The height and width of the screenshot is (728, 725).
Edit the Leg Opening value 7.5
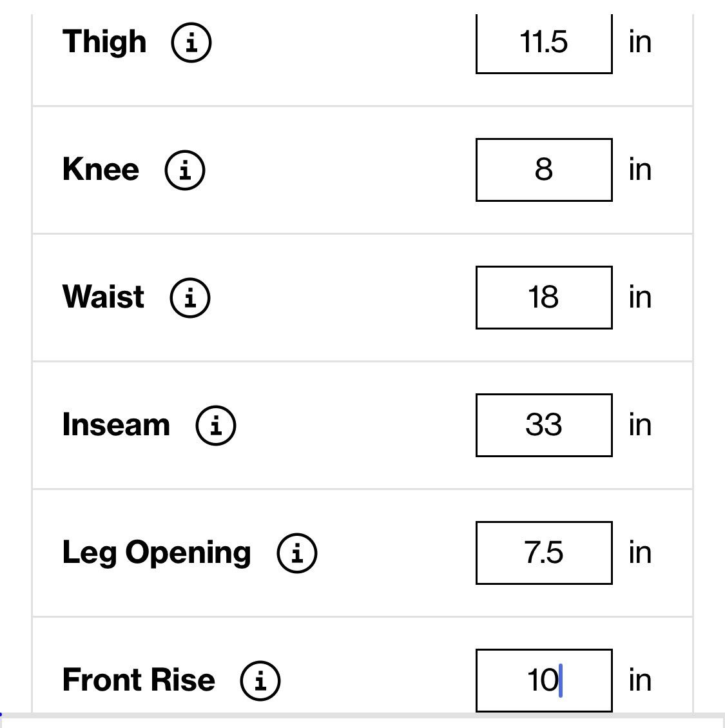544,553
